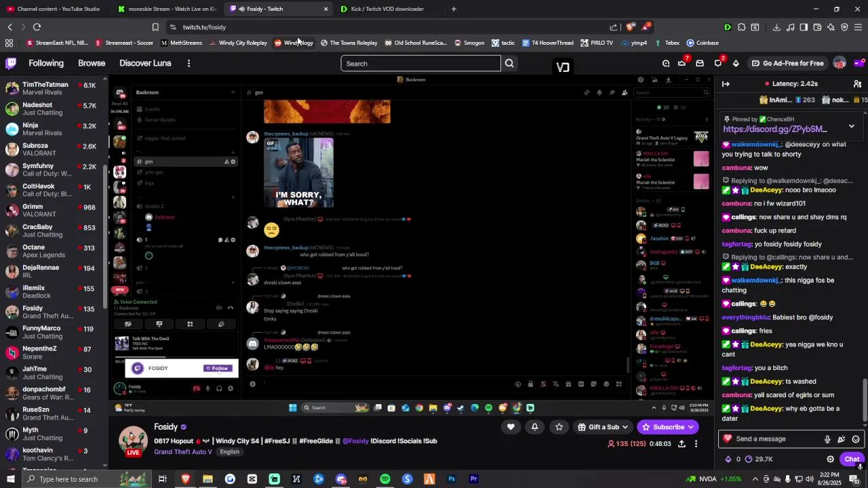Open the Windy City Roleplay bookmark

[238, 43]
